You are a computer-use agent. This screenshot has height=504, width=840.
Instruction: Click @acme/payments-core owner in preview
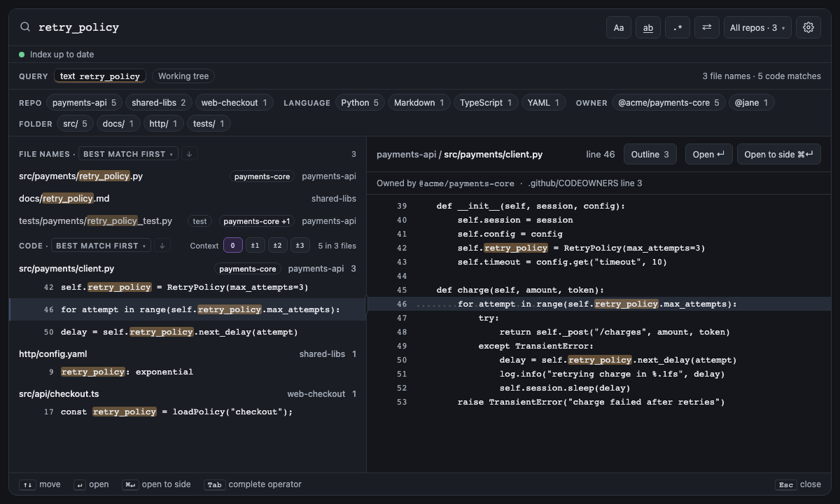point(466,183)
